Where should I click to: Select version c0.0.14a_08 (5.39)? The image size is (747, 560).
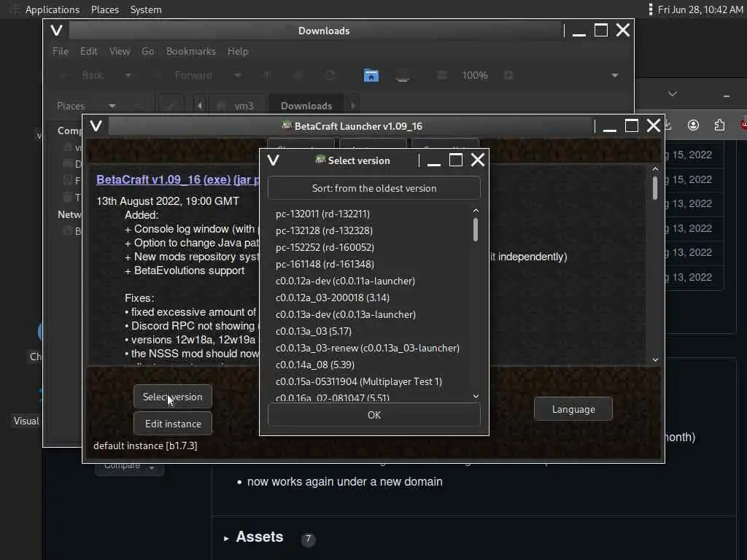[314, 365]
